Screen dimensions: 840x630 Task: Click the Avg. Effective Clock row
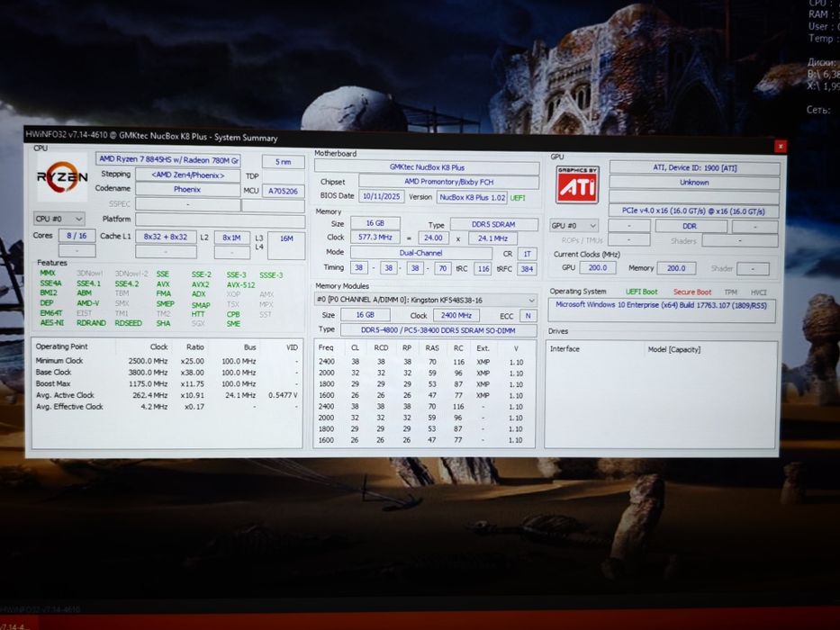click(x=167, y=407)
